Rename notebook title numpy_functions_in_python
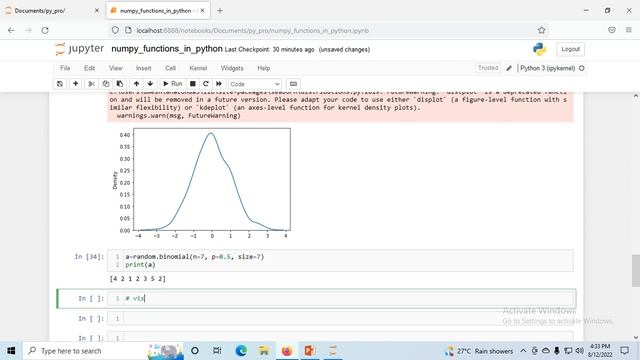Image resolution: width=640 pixels, height=360 pixels. 167,49
